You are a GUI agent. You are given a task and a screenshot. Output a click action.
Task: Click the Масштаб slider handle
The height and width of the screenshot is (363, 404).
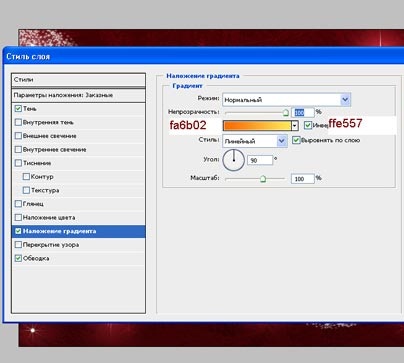click(x=263, y=179)
